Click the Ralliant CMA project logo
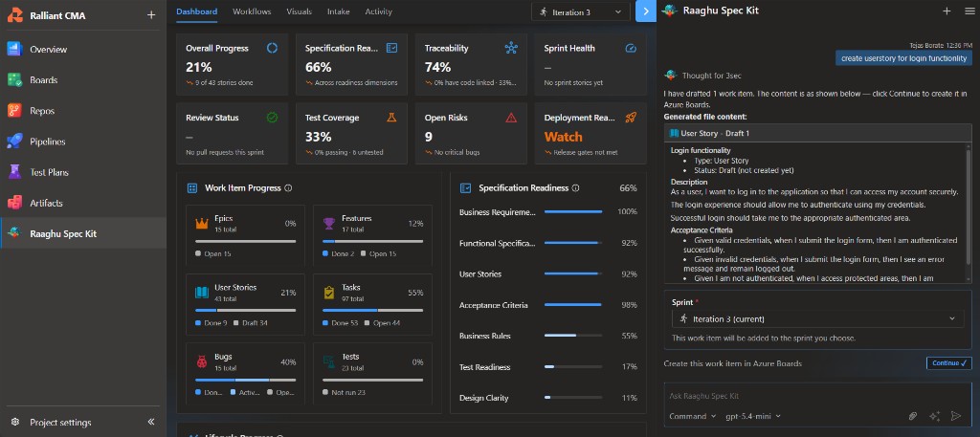Image resolution: width=980 pixels, height=437 pixels. pos(15,15)
